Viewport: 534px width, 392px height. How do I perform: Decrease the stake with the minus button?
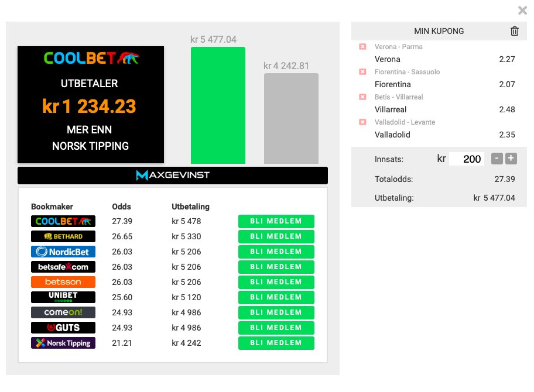[497, 159]
